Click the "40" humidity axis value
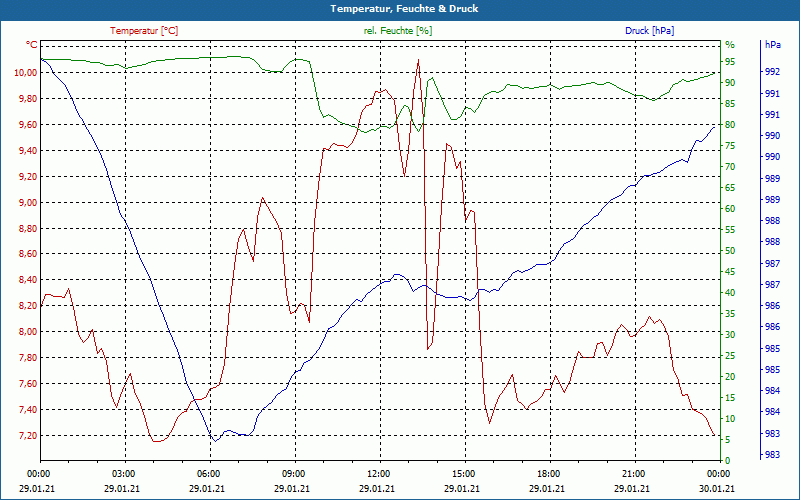 tap(730, 293)
